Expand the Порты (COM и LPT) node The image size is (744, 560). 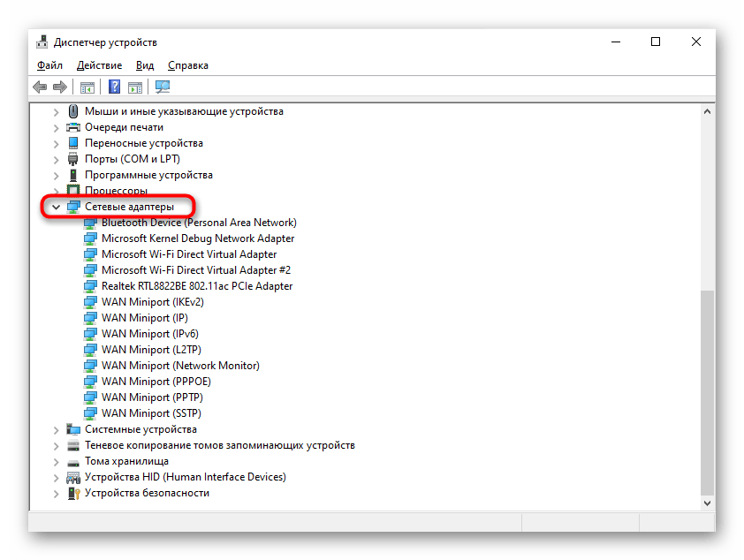(x=57, y=159)
